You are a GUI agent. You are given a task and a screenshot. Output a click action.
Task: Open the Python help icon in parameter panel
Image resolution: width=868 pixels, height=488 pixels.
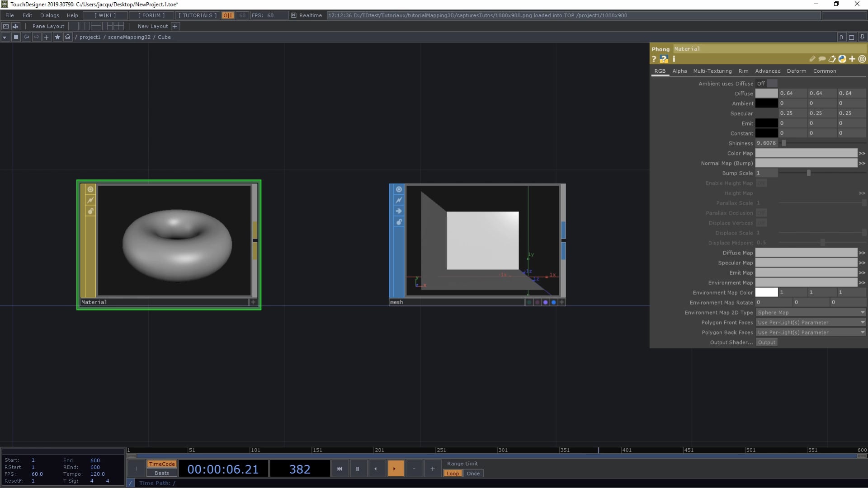tap(664, 59)
